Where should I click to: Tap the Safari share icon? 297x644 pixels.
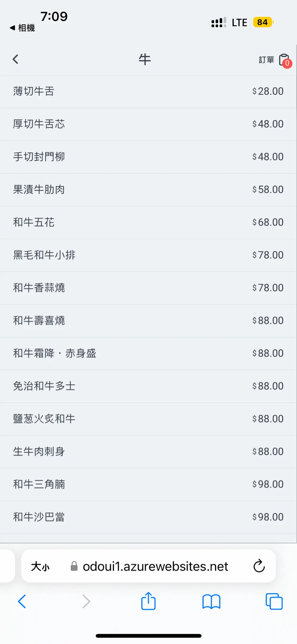pyautogui.click(x=148, y=601)
